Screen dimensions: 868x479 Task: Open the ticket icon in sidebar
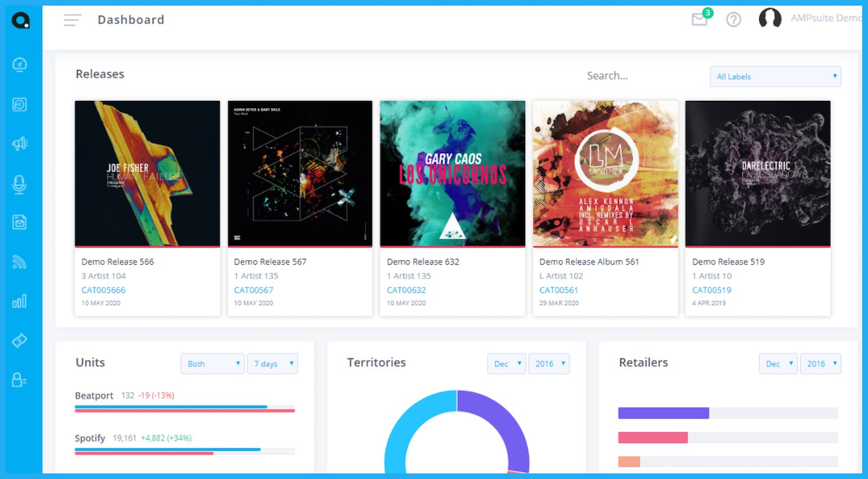(20, 340)
